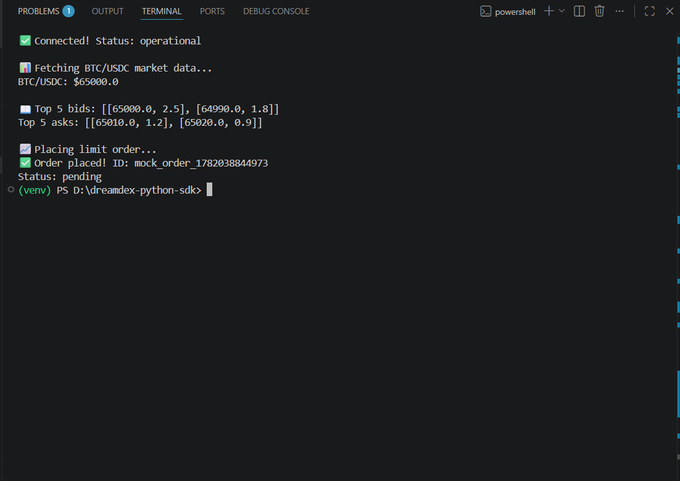680x481 pixels.
Task: Split the terminal pane
Action: [x=579, y=11]
